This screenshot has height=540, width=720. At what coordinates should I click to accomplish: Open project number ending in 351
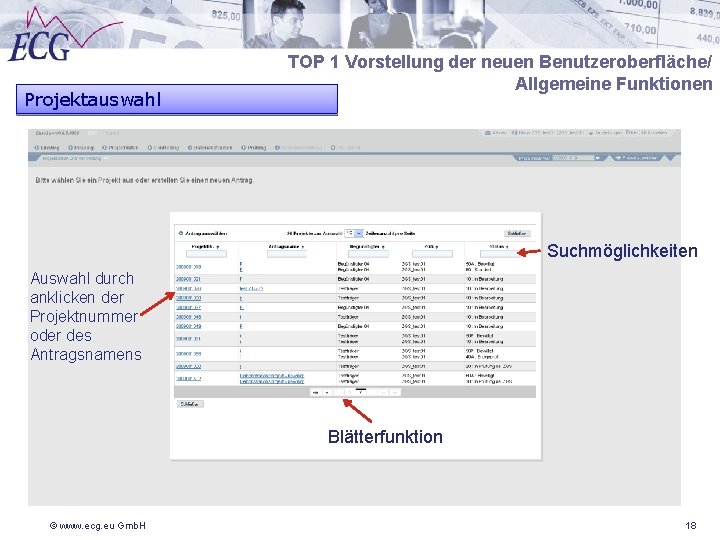tap(188, 339)
